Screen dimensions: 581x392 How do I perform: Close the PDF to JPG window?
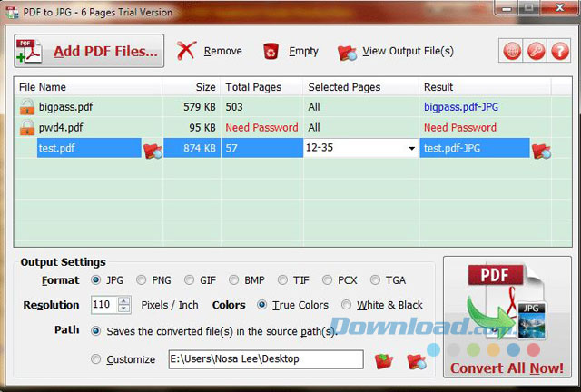coord(560,7)
